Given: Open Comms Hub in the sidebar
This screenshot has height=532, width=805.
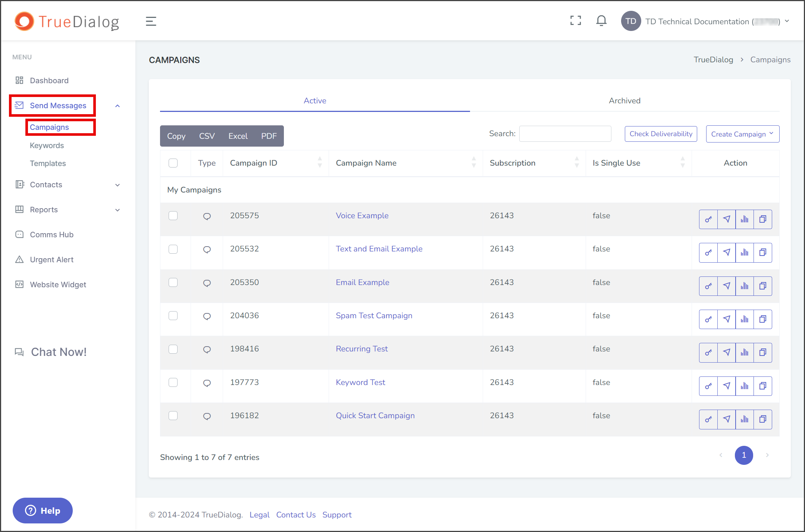Looking at the screenshot, I should [x=51, y=235].
